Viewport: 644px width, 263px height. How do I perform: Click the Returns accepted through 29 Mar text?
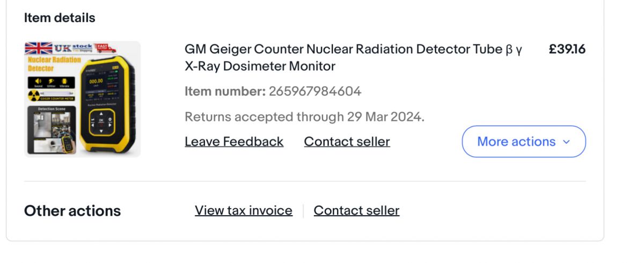304,116
